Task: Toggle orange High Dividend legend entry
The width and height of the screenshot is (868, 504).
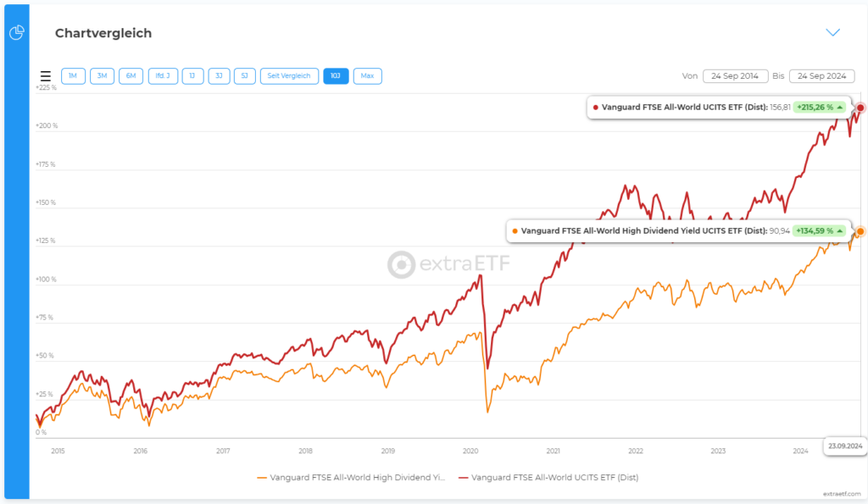Action: tap(351, 478)
